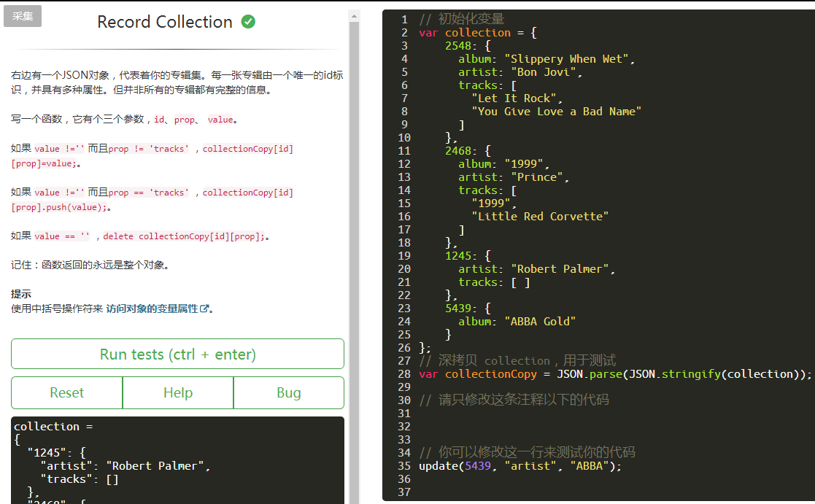Click the external link icon after 访问对象的变量属性

(205, 309)
